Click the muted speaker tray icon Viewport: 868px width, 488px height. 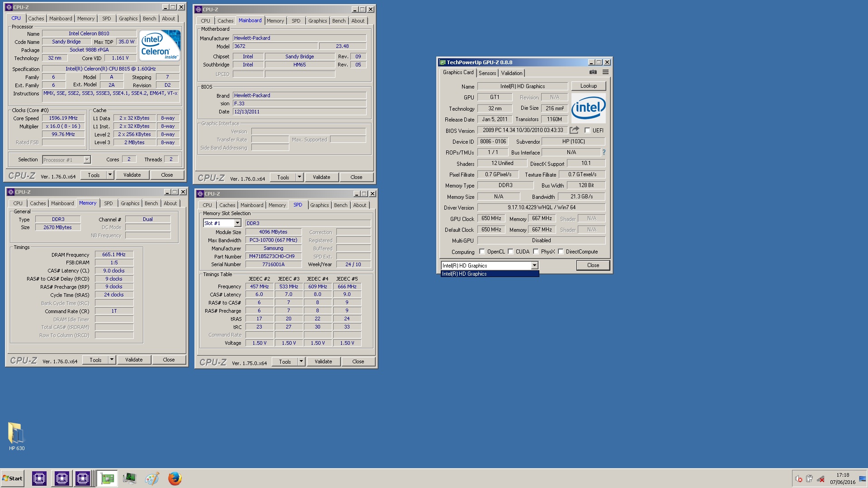pos(799,479)
